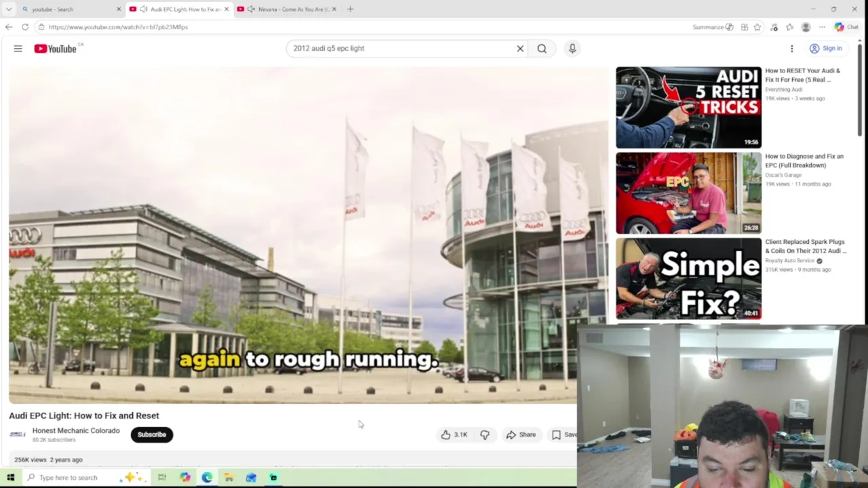
Task: Open a new browser tab with plus icon
Action: pos(350,9)
